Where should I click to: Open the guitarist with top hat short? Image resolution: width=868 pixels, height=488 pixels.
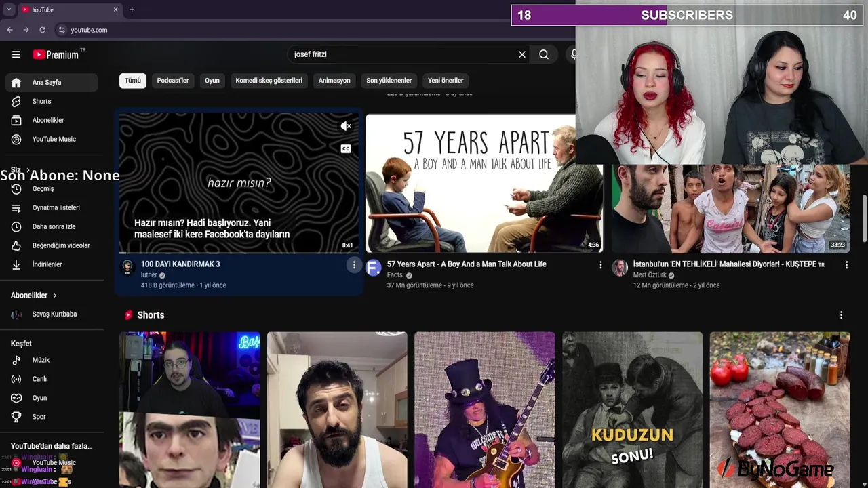click(x=484, y=410)
